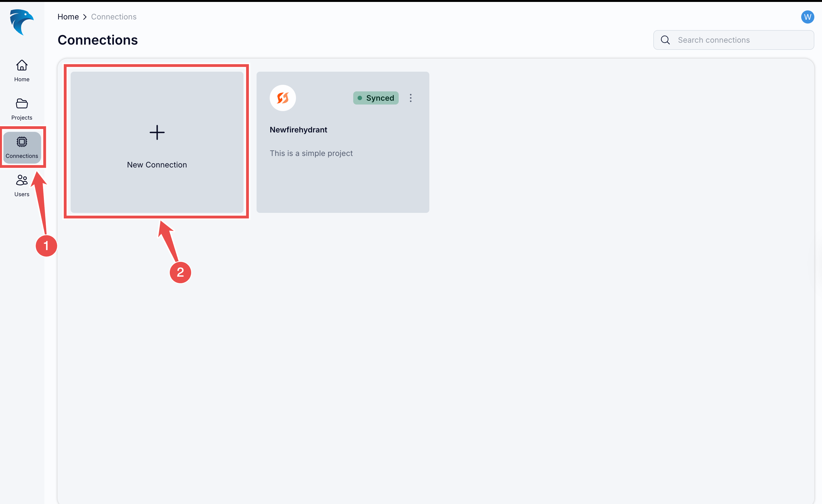Click the Home breadcrumb link
Screen dimensions: 822x504
tap(68, 17)
